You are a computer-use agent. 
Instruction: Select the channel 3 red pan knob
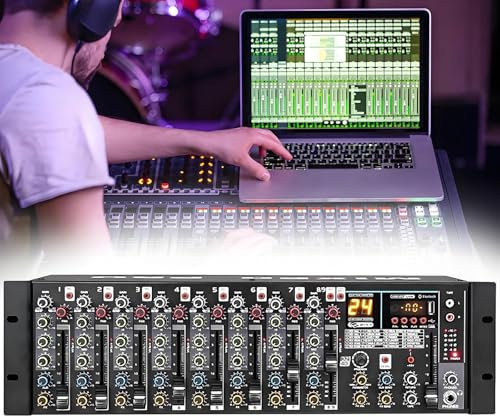[140, 313]
